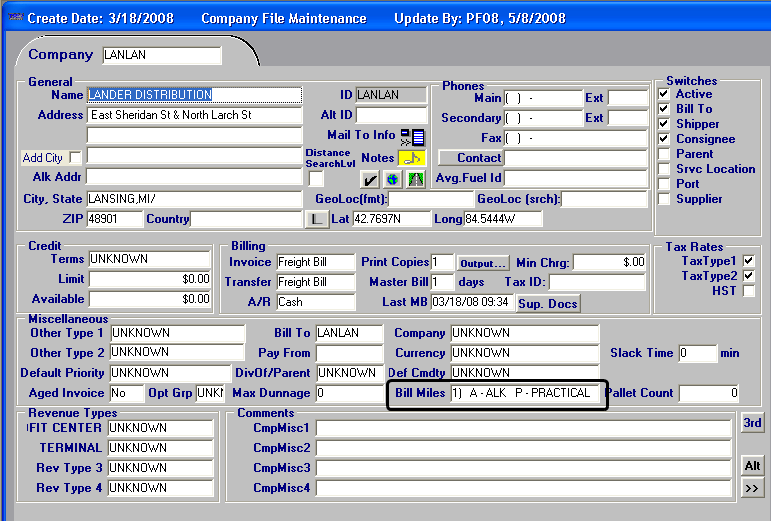This screenshot has height=521, width=771.
Task: Open the Mail To Info icon
Action: pos(412,137)
